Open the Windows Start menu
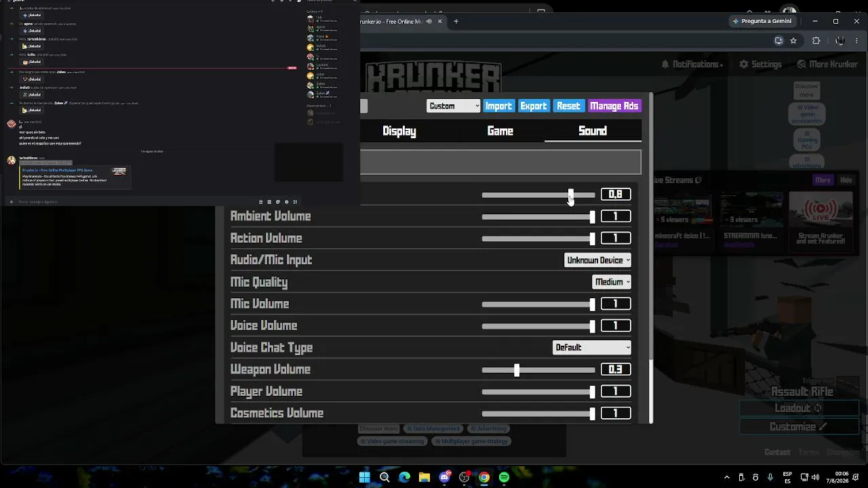 tap(364, 477)
